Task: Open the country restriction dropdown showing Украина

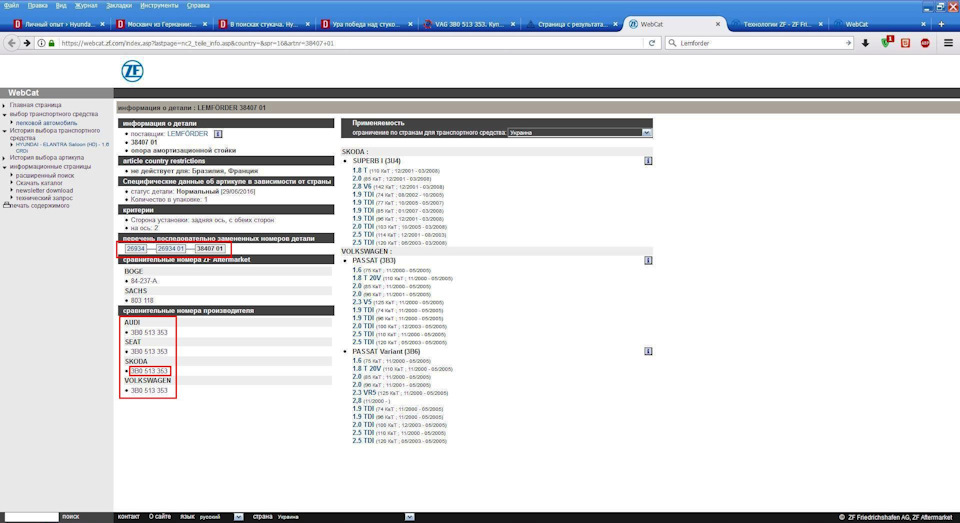Action: tap(579, 132)
